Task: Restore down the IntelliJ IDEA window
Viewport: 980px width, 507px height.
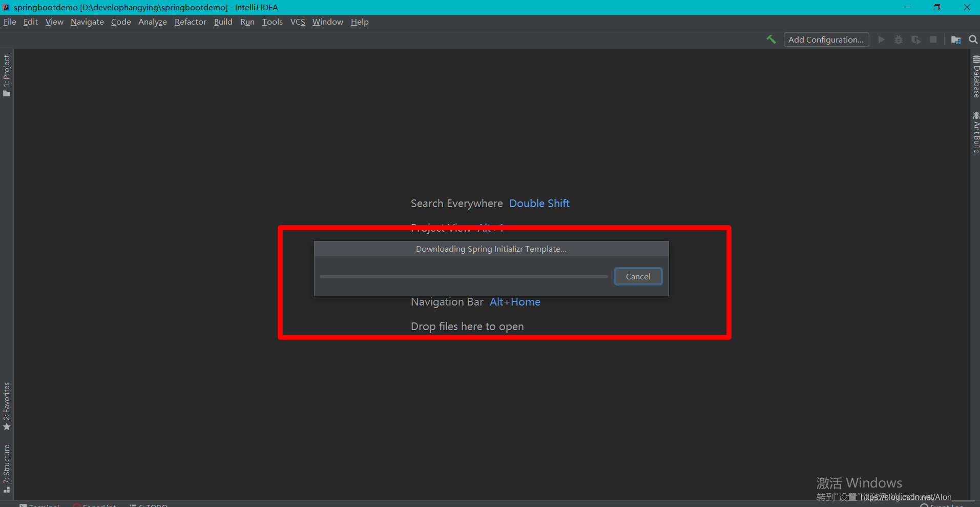Action: 937,7
